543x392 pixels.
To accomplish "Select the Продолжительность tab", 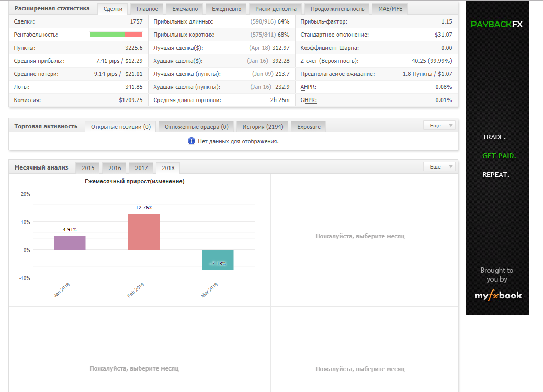I will click(337, 9).
